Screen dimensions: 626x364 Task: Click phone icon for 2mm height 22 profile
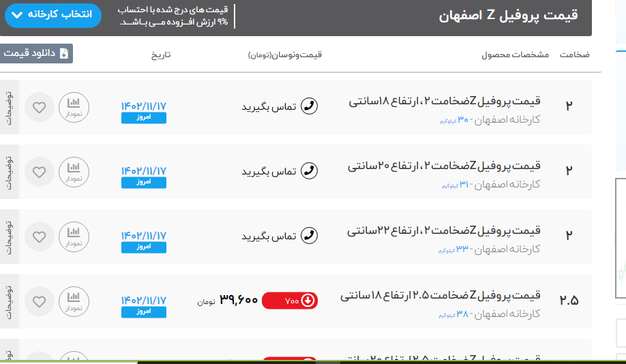point(310,236)
